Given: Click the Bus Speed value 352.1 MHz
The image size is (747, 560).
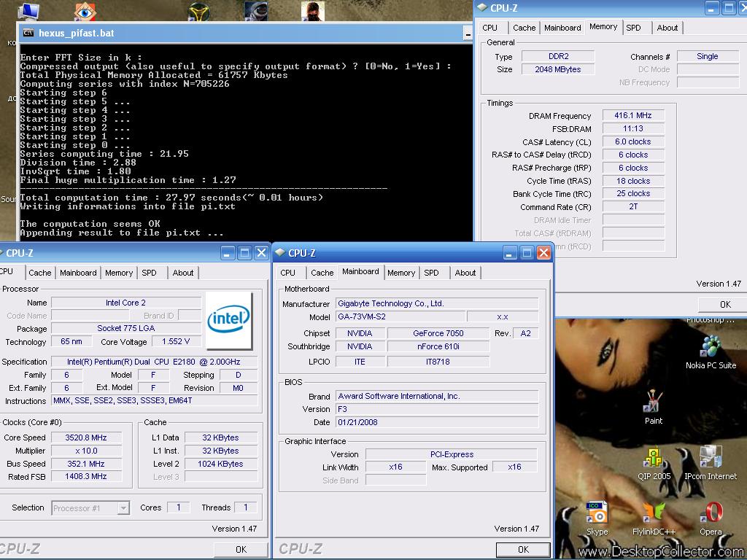Looking at the screenshot, I should click(86, 464).
